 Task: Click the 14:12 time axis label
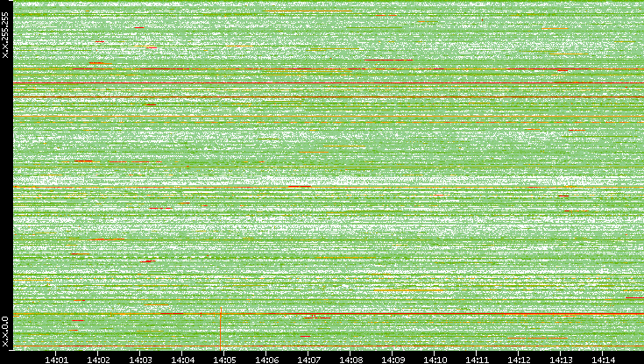coord(519,360)
